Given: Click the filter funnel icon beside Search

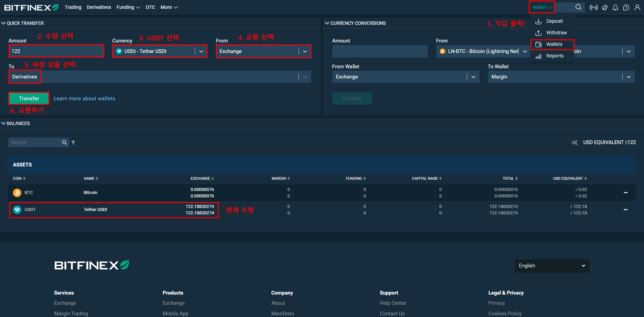Looking at the screenshot, I should pos(73,143).
